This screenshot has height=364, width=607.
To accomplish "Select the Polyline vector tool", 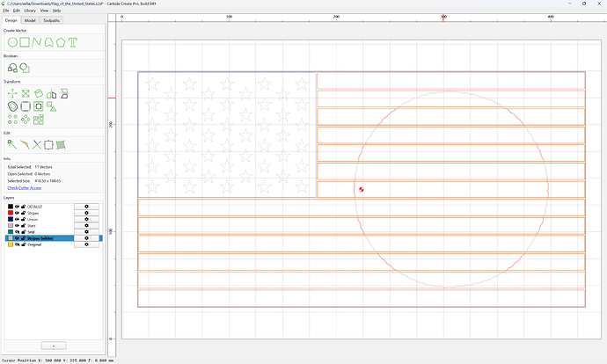I will click(x=36, y=42).
